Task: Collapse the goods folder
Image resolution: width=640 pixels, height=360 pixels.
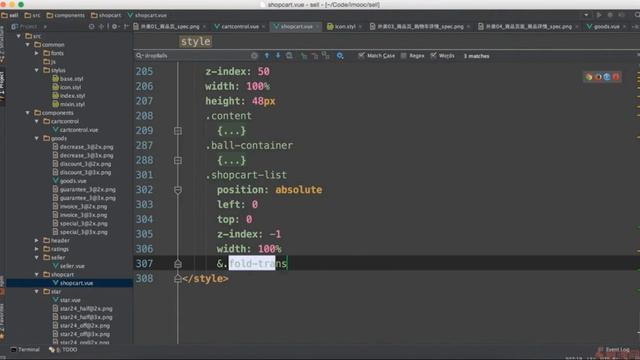Action: pyautogui.click(x=37, y=138)
